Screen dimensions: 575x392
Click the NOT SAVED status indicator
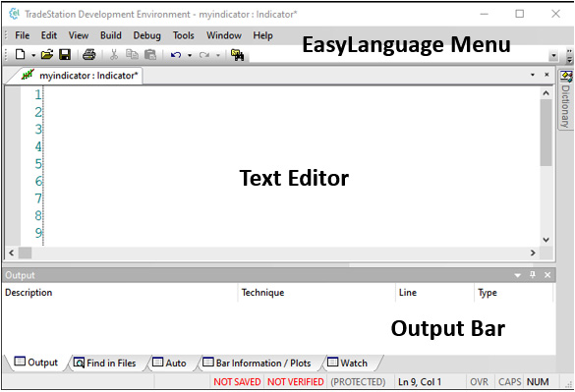[x=237, y=382]
